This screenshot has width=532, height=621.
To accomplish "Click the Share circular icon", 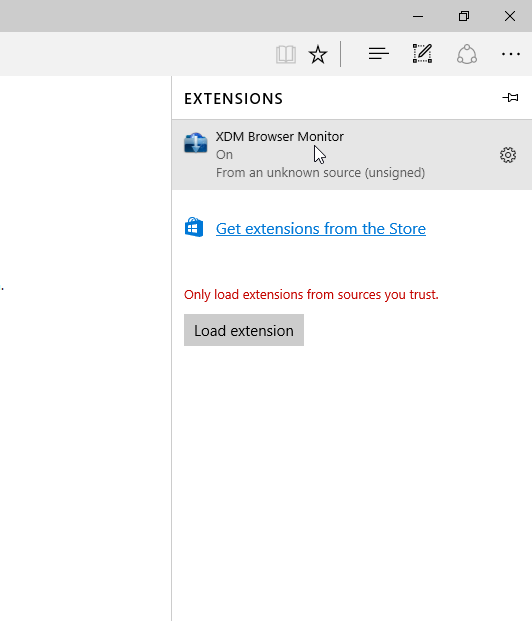I will (467, 54).
